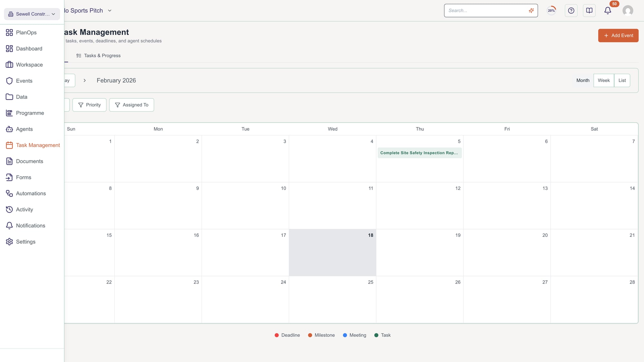Screen dimensions: 644x362
Task: Open the documentation book icon
Action: (589, 10)
